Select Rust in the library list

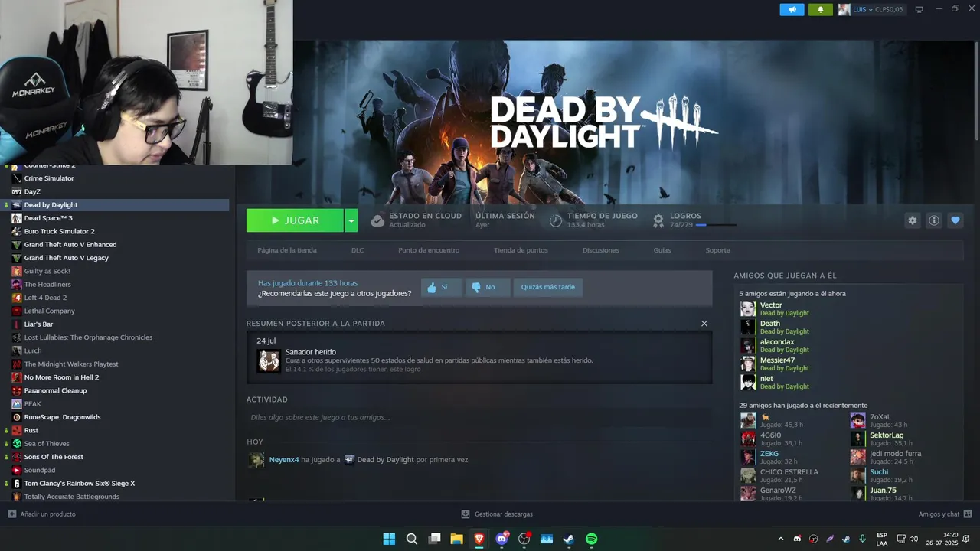click(x=31, y=430)
